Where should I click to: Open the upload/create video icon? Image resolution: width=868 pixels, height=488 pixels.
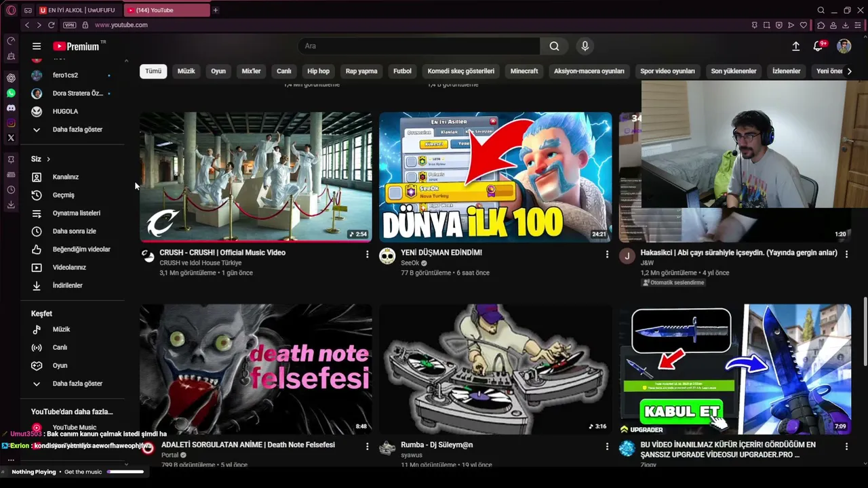point(795,46)
